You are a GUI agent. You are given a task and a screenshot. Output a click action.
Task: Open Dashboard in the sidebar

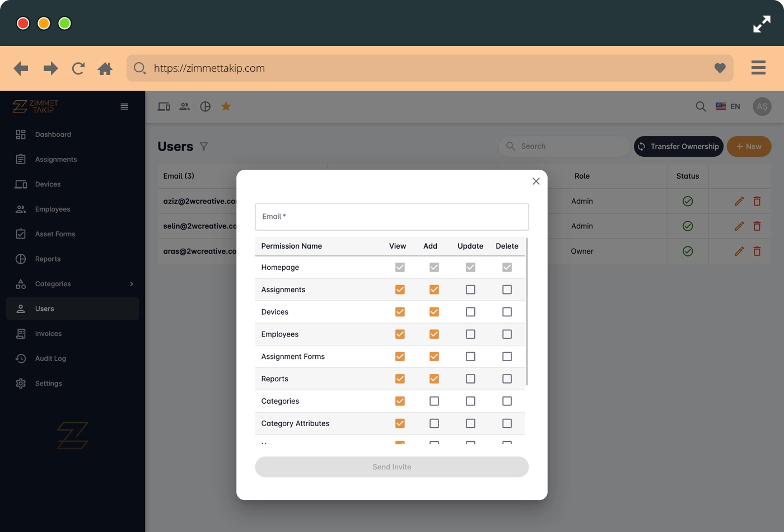click(73, 134)
